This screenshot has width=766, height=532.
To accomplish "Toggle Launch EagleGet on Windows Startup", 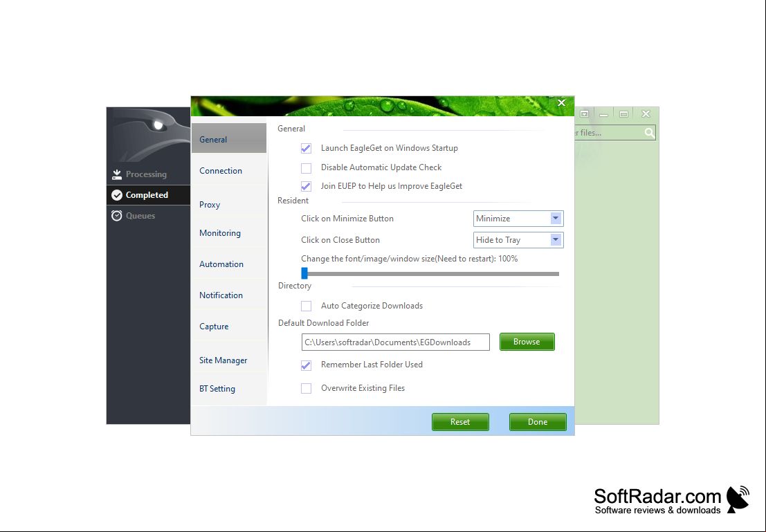I will (307, 148).
